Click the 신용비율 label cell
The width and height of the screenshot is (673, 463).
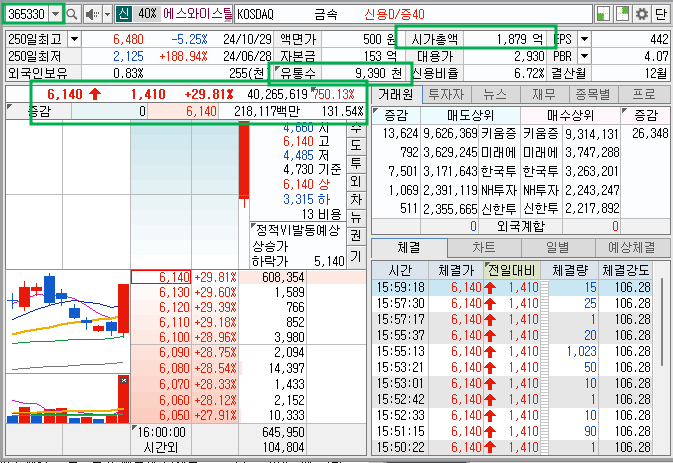coord(434,73)
